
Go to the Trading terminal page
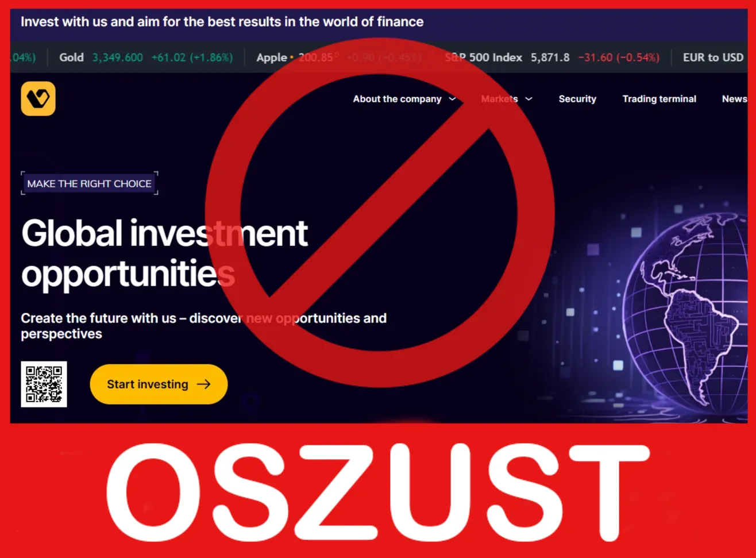tap(659, 99)
